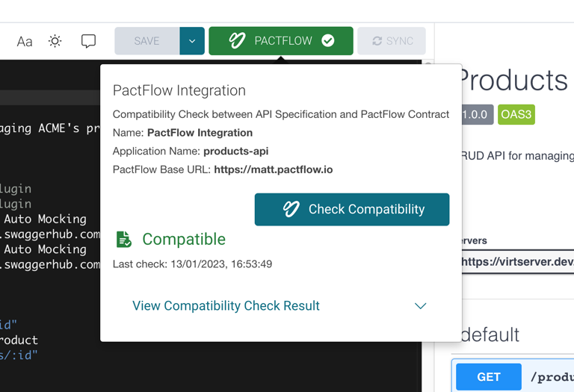Viewport: 574px width, 392px height.
Task: Click the 1.0.0 version badge
Action: tap(476, 115)
